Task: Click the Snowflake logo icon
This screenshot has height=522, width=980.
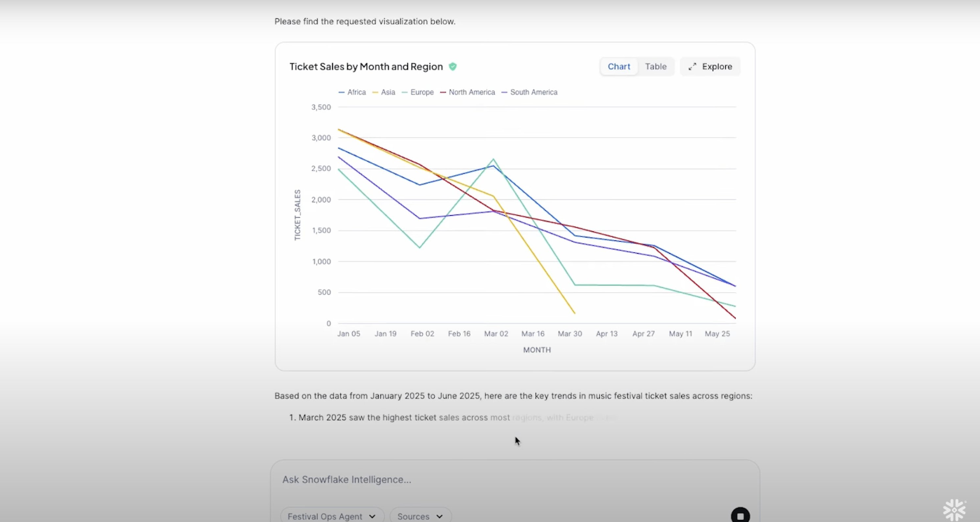Action: [954, 509]
